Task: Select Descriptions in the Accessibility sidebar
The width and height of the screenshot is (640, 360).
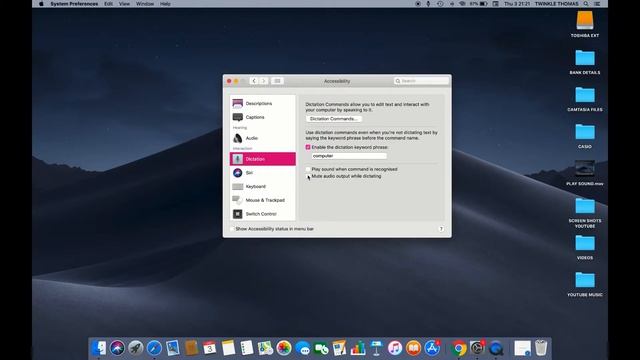Action: 263,103
